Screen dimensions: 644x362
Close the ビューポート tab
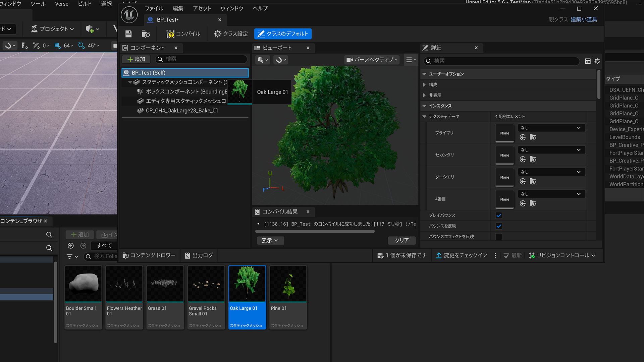pyautogui.click(x=308, y=48)
